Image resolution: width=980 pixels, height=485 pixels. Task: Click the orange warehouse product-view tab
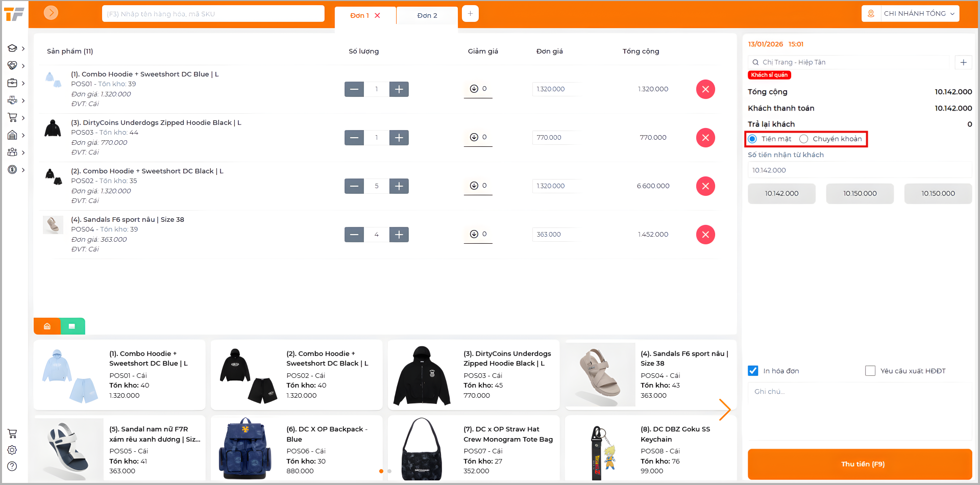(x=47, y=326)
